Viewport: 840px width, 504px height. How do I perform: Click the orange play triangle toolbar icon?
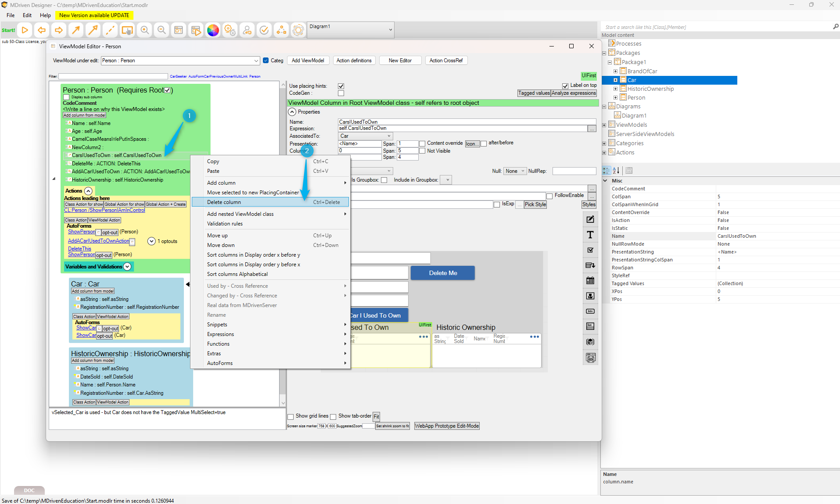(25, 30)
